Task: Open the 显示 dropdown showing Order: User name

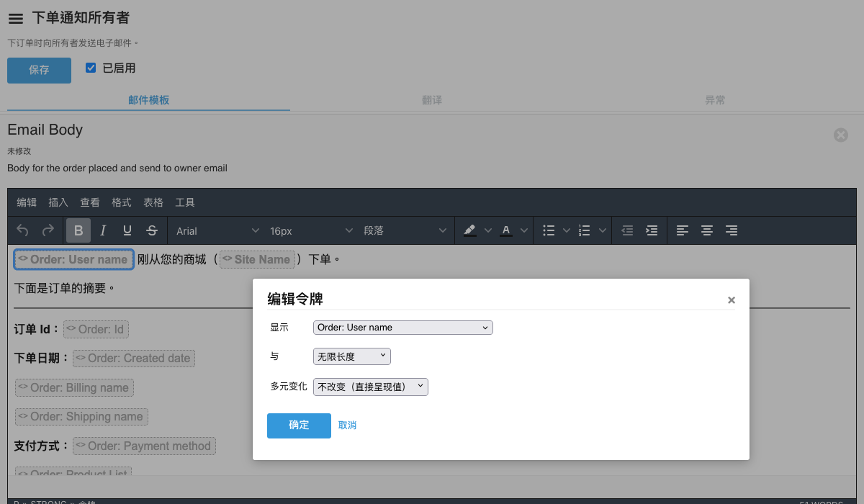Action: pos(402,328)
